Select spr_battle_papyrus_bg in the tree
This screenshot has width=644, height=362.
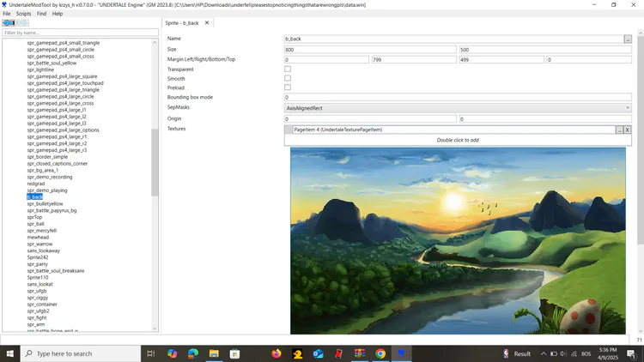pos(52,210)
